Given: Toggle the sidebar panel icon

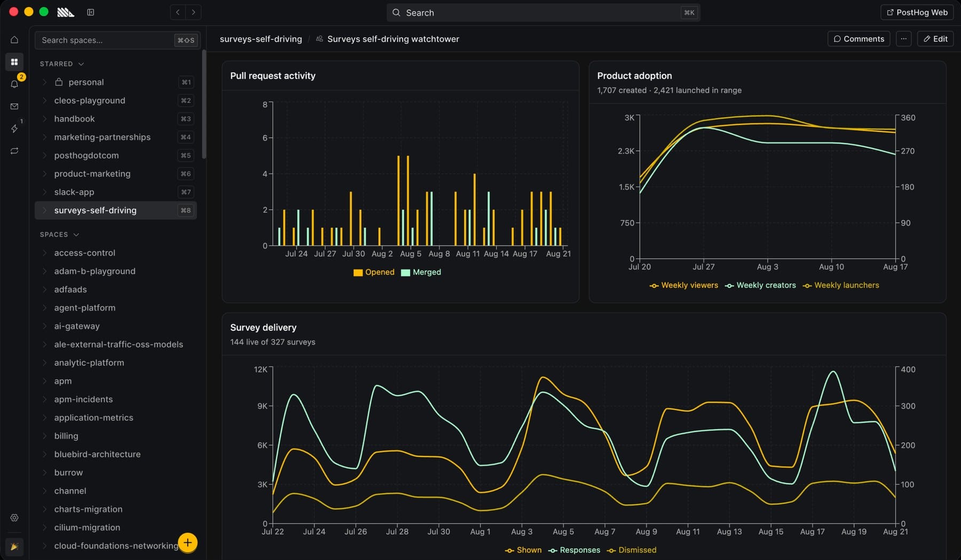Looking at the screenshot, I should point(91,12).
